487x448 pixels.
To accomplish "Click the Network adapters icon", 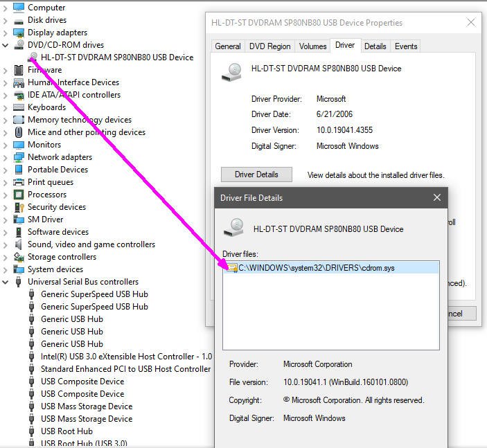I will 19,157.
